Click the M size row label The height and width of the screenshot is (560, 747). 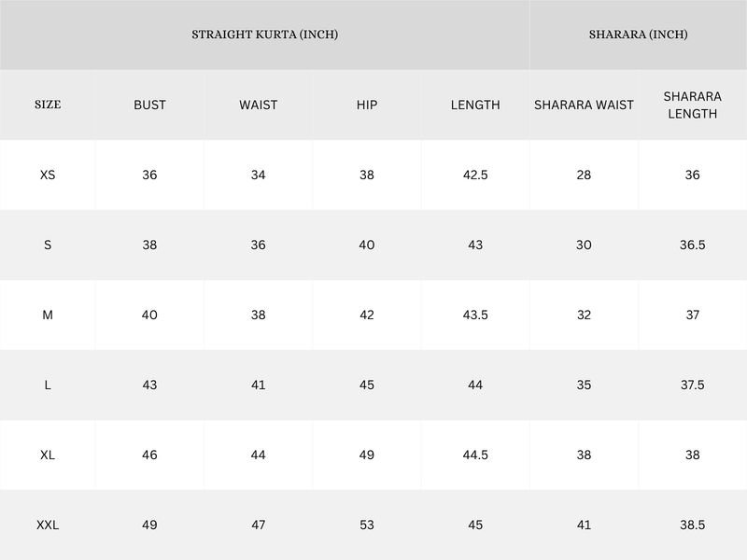48,315
